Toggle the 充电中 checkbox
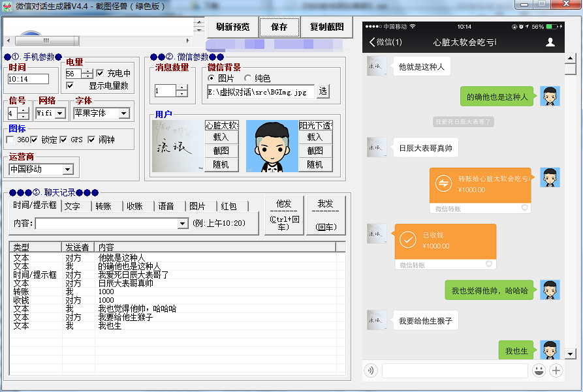This screenshot has width=583, height=392. [x=100, y=73]
